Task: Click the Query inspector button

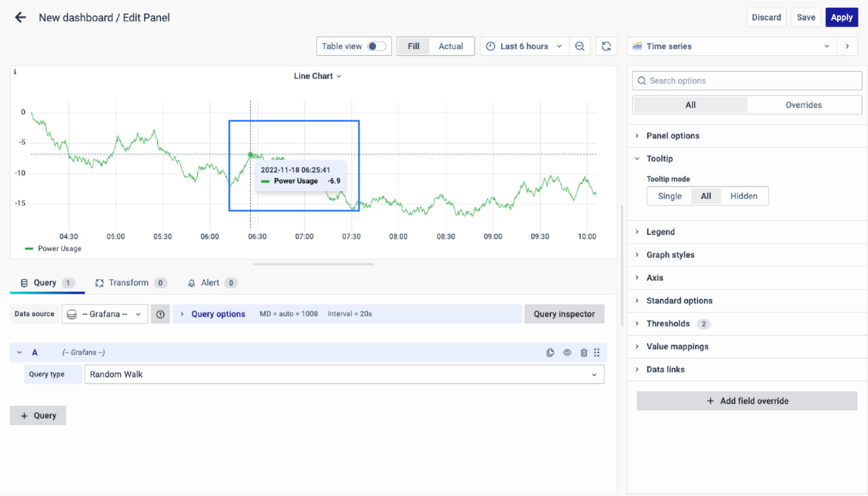Action: click(564, 314)
